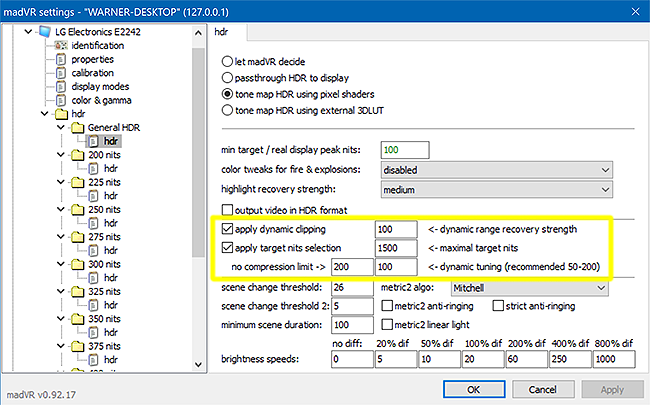
Task: Enable 'metric2 linear light' checkbox
Action: 387,325
